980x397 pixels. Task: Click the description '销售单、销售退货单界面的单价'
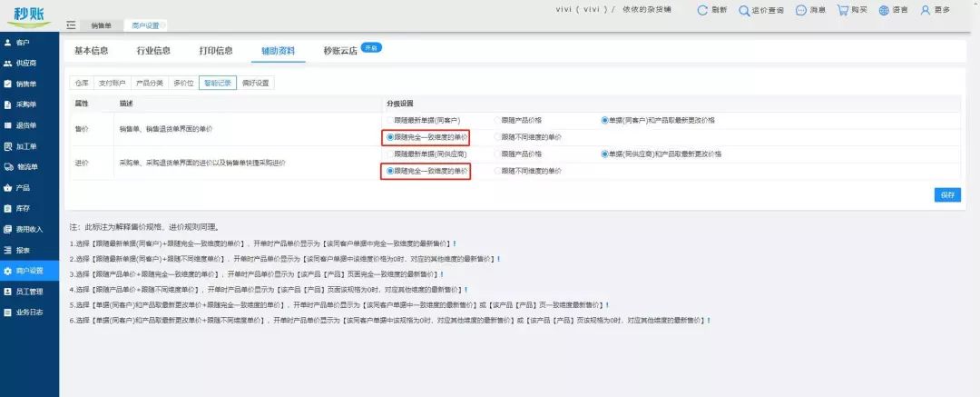[166, 128]
